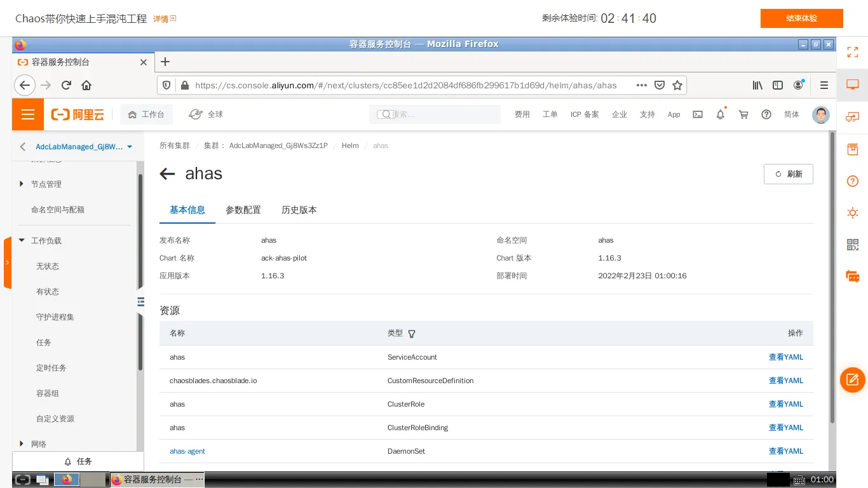Open the Aliyun hamburger menu
Image resolution: width=868 pixels, height=488 pixels.
[x=27, y=114]
